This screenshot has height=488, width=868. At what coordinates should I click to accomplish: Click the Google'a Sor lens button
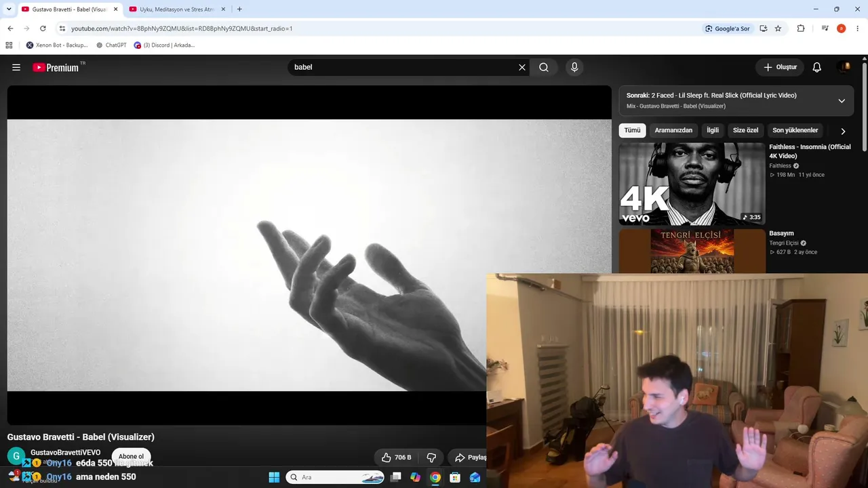click(x=728, y=28)
